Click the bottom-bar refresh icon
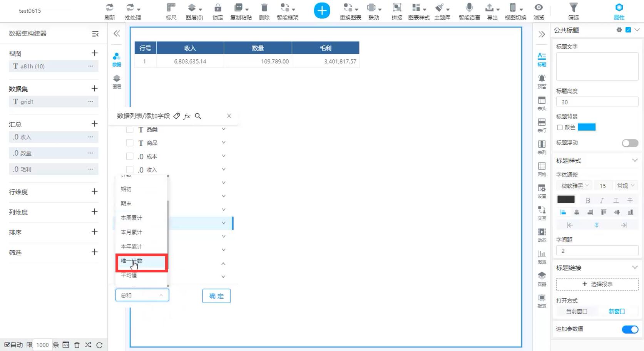 tap(99, 345)
